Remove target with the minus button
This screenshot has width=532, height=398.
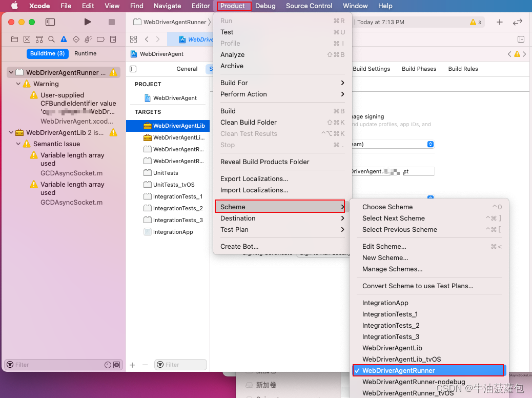click(145, 365)
